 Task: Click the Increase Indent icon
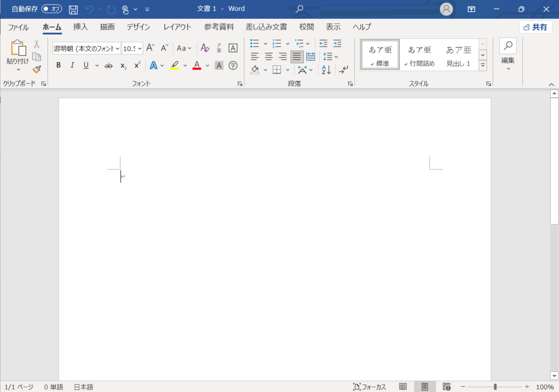[x=337, y=43]
